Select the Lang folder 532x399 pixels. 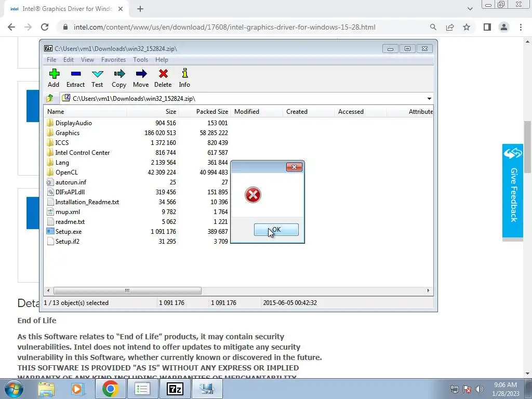(x=62, y=162)
